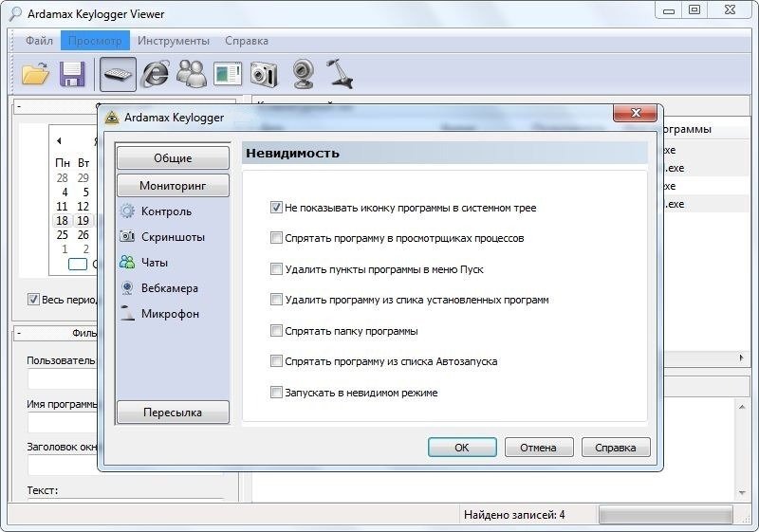Click Заголовок окна input field

pyautogui.click(x=63, y=466)
